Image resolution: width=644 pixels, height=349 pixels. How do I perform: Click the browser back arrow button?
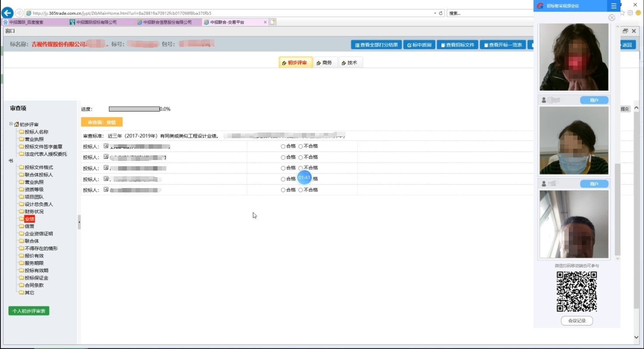7,13
